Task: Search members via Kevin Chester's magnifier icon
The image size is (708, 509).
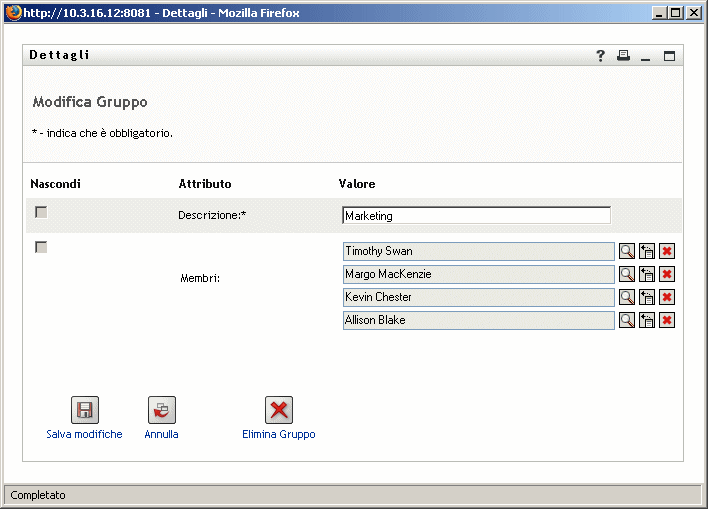Action: coord(627,297)
